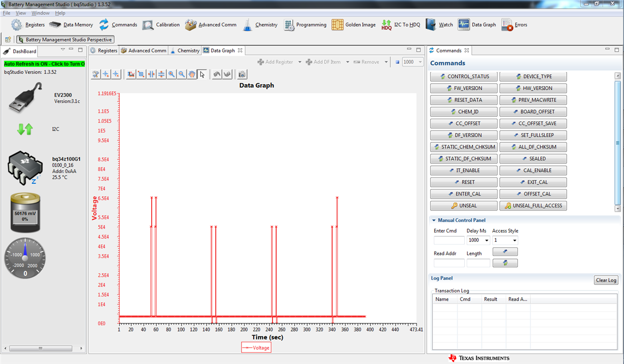
Task: Open the Errors tool
Action: [x=514, y=24]
